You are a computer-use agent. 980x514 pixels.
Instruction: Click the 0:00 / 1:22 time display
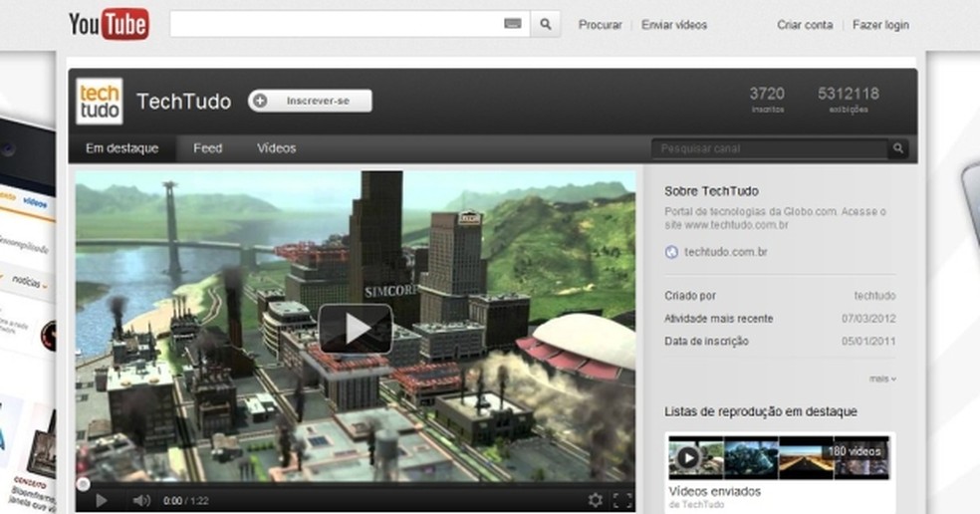point(185,501)
